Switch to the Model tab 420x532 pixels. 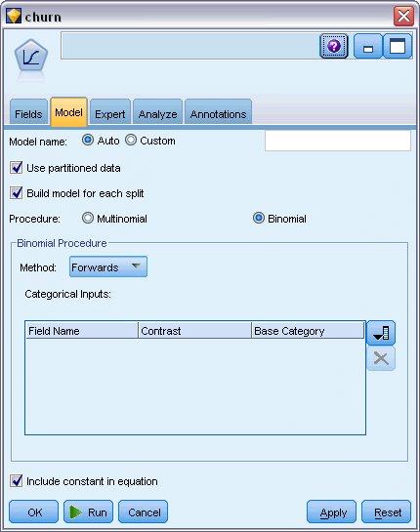pyautogui.click(x=69, y=112)
